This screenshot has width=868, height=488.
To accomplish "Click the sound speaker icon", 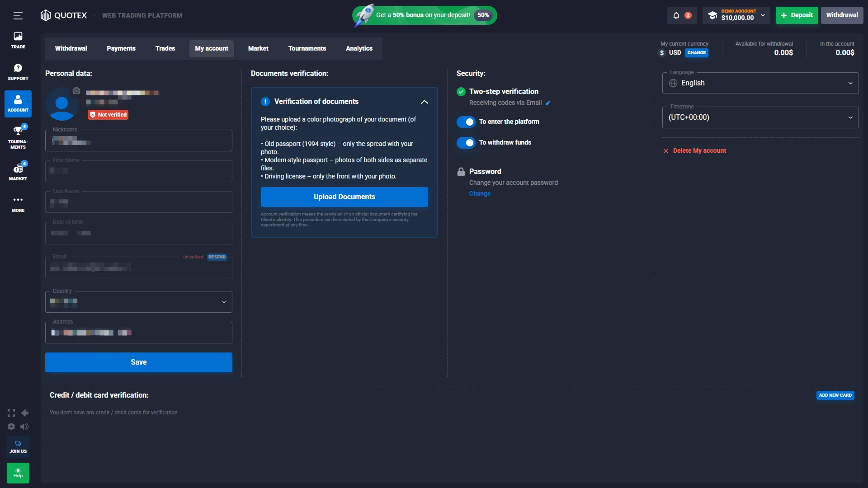I will 25,427.
